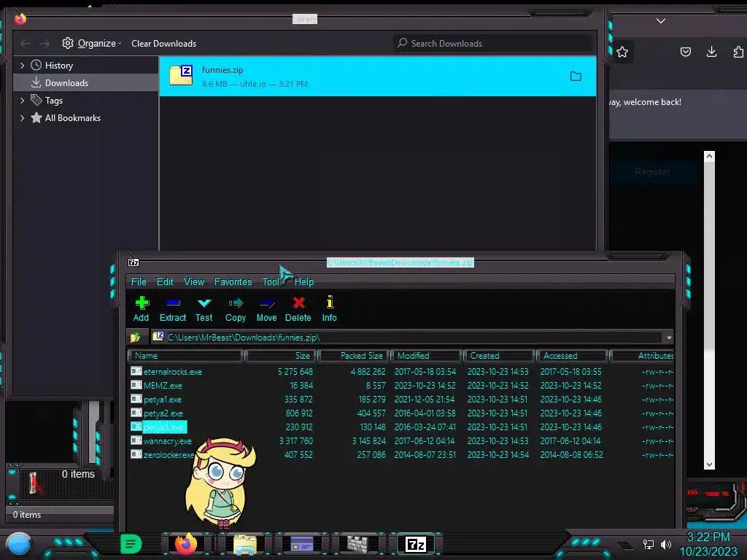
Task: Select Downloads in Library sidebar
Action: pos(86,83)
